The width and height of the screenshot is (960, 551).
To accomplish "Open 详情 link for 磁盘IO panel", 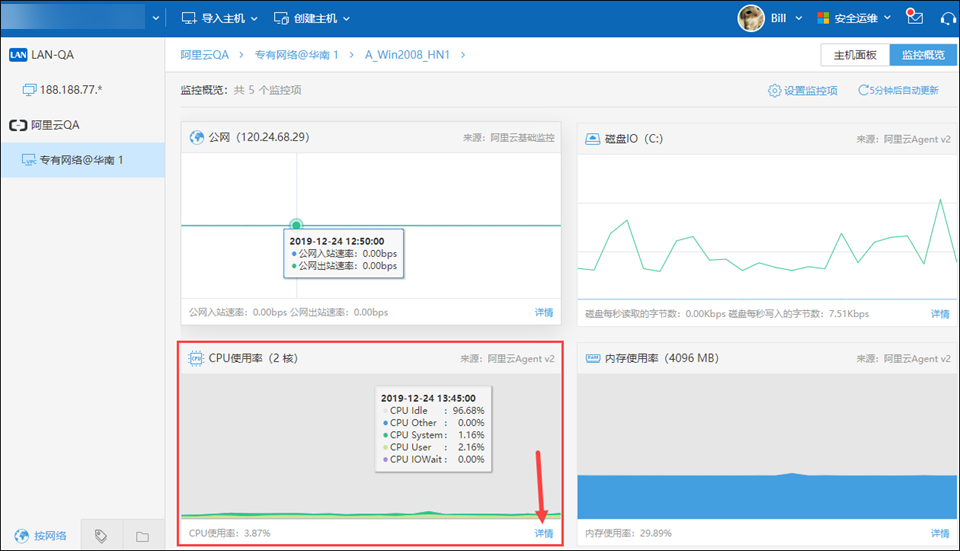I will pos(939,313).
